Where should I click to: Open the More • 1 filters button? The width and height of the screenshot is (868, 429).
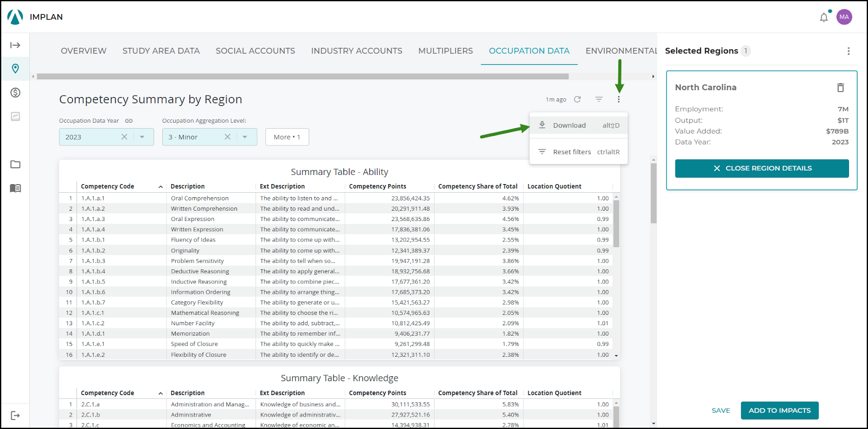tap(287, 137)
